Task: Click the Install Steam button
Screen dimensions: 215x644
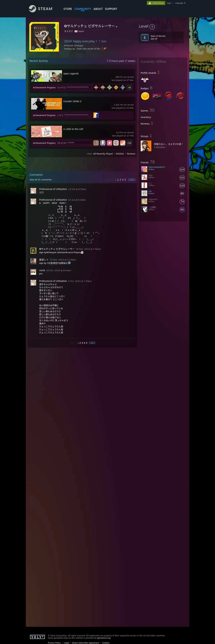Action: (x=156, y=3)
